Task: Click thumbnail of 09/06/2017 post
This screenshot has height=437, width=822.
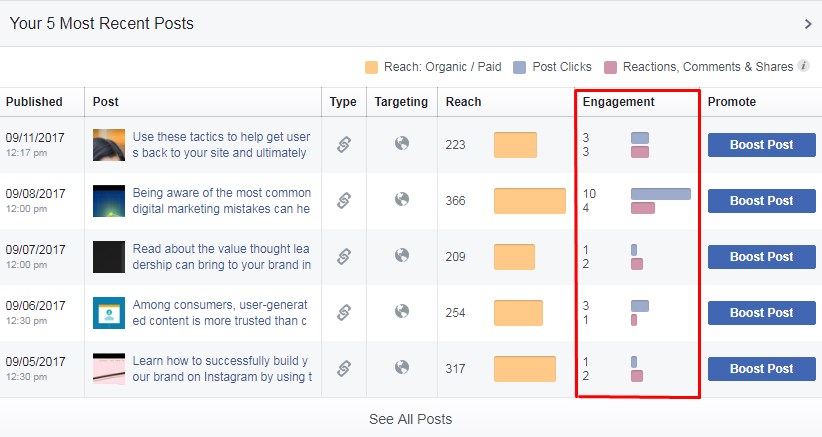Action: pyautogui.click(x=109, y=313)
